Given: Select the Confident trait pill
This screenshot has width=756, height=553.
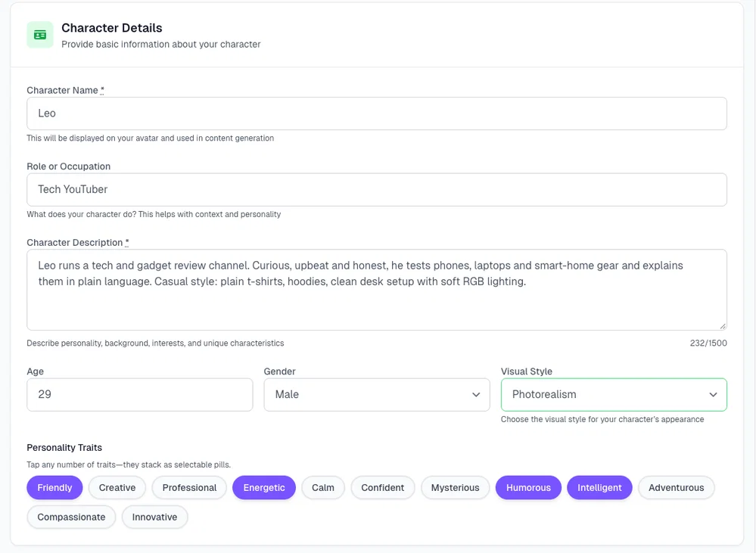Looking at the screenshot, I should tap(383, 487).
